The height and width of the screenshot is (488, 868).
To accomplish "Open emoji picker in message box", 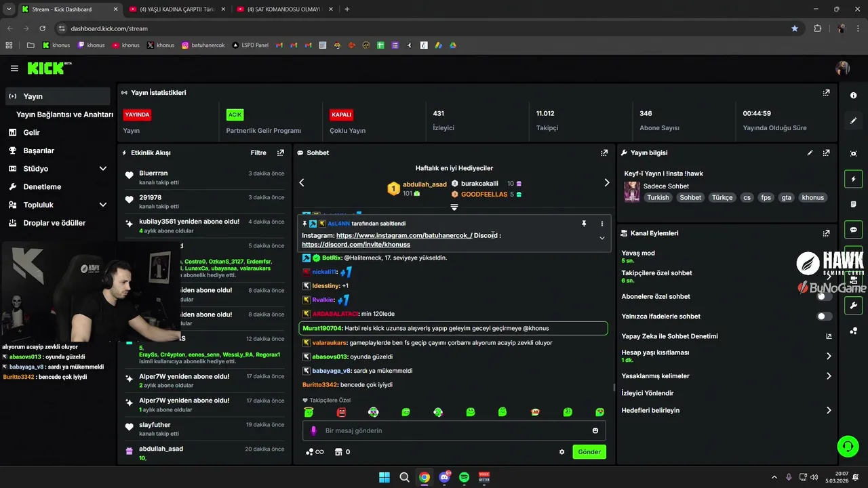I will [x=595, y=430].
